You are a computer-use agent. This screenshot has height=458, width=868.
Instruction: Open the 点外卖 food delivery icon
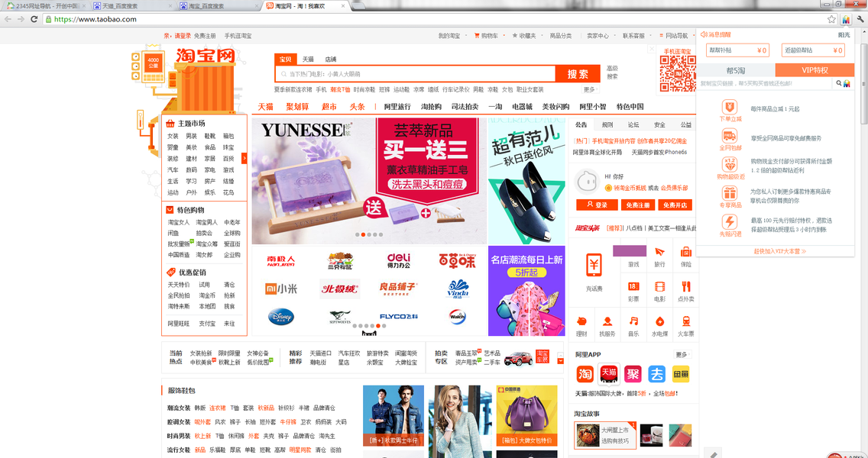pos(686,286)
